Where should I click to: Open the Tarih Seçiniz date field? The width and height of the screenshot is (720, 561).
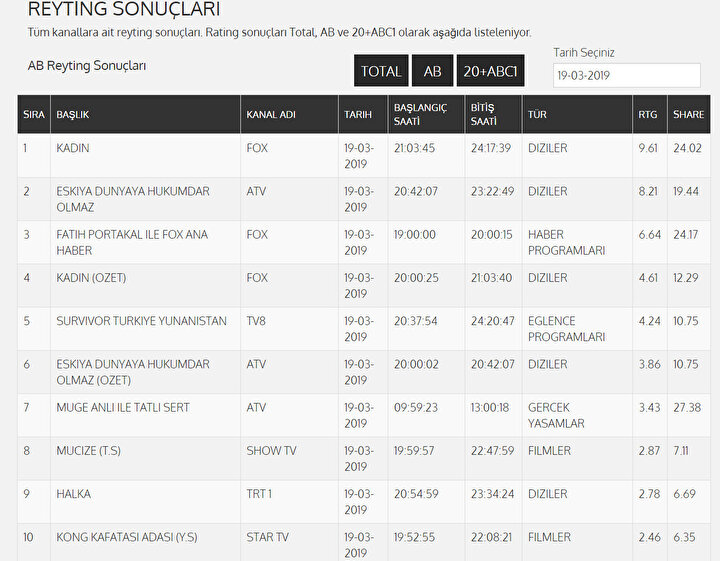(x=627, y=75)
